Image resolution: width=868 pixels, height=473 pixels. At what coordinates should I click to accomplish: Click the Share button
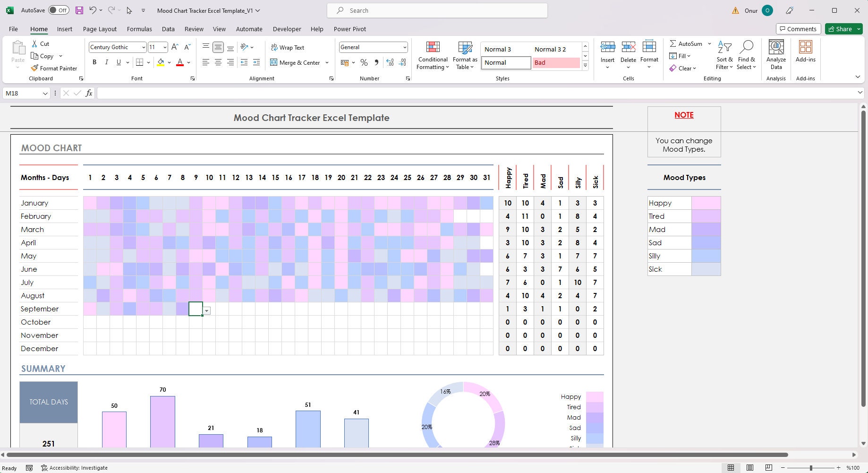pos(843,29)
